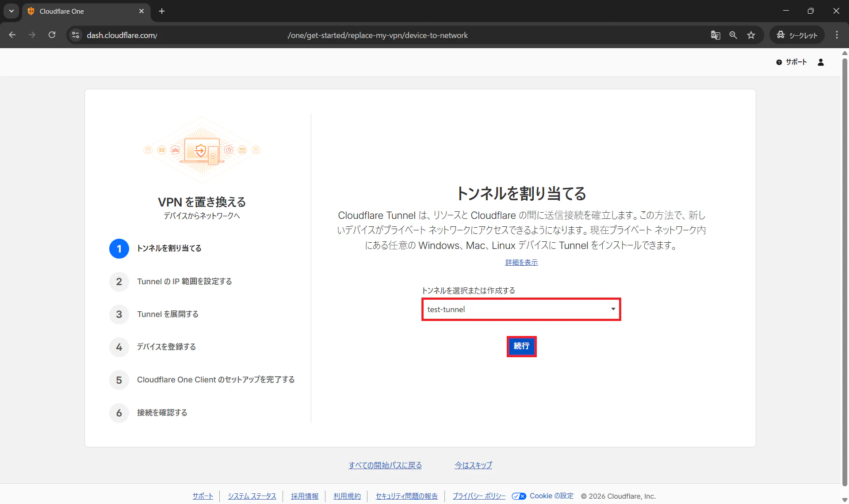This screenshot has height=504, width=849.
Task: Select step 1 トンネルを割り当てる
Action: [156, 248]
